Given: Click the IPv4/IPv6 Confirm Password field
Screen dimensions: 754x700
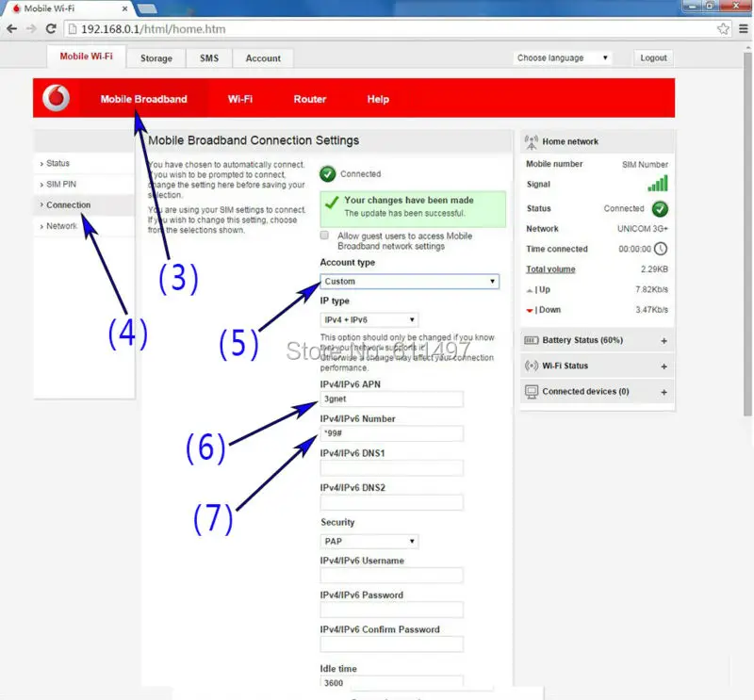Looking at the screenshot, I should 391,644.
